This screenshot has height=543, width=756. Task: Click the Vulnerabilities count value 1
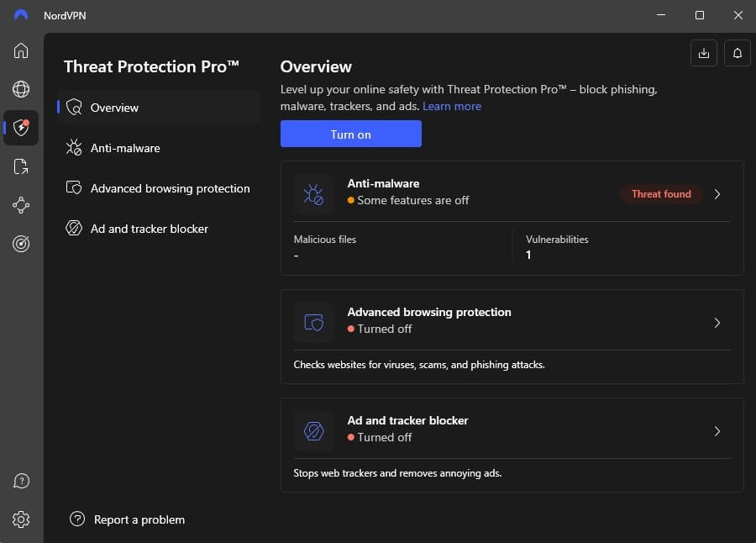[x=528, y=255]
